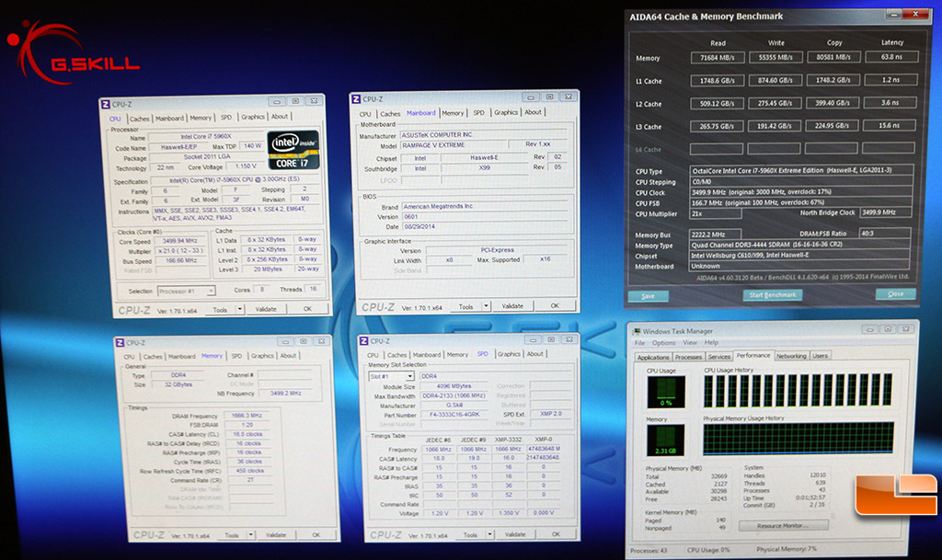Select the Applications tab in Task Manager
The width and height of the screenshot is (942, 560).
pos(653,357)
